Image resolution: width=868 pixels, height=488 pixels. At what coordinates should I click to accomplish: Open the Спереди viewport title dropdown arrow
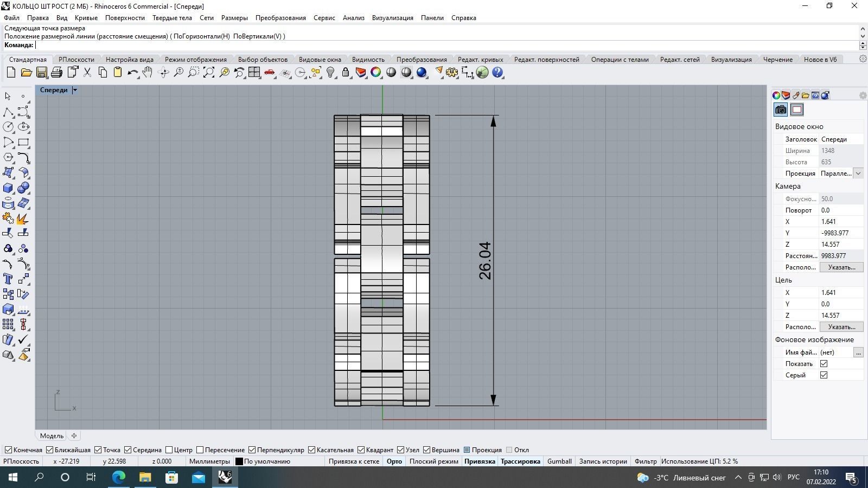[75, 90]
